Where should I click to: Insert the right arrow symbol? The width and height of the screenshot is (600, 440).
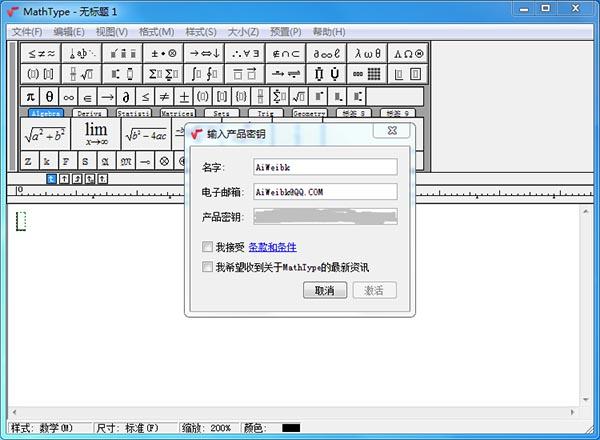[107, 97]
